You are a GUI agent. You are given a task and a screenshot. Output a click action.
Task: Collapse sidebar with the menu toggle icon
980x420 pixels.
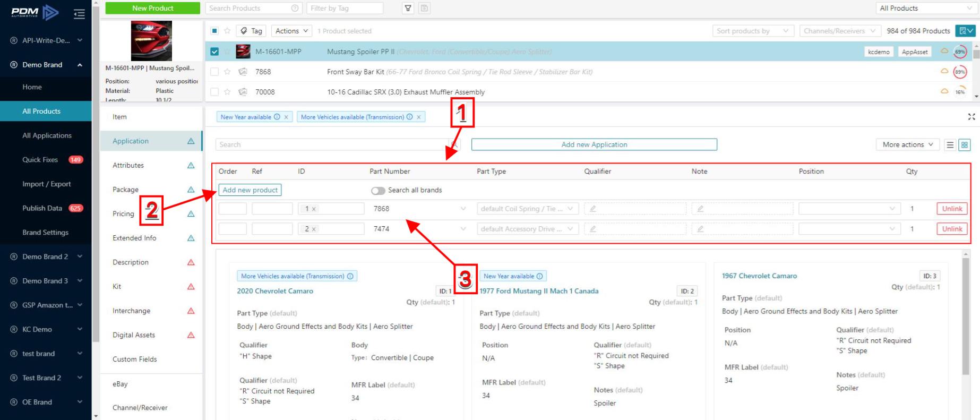point(79,14)
